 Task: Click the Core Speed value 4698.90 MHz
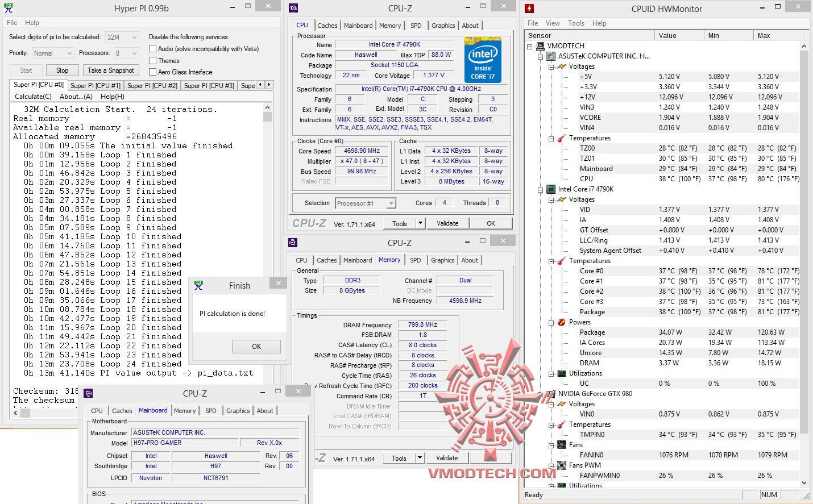coord(362,151)
